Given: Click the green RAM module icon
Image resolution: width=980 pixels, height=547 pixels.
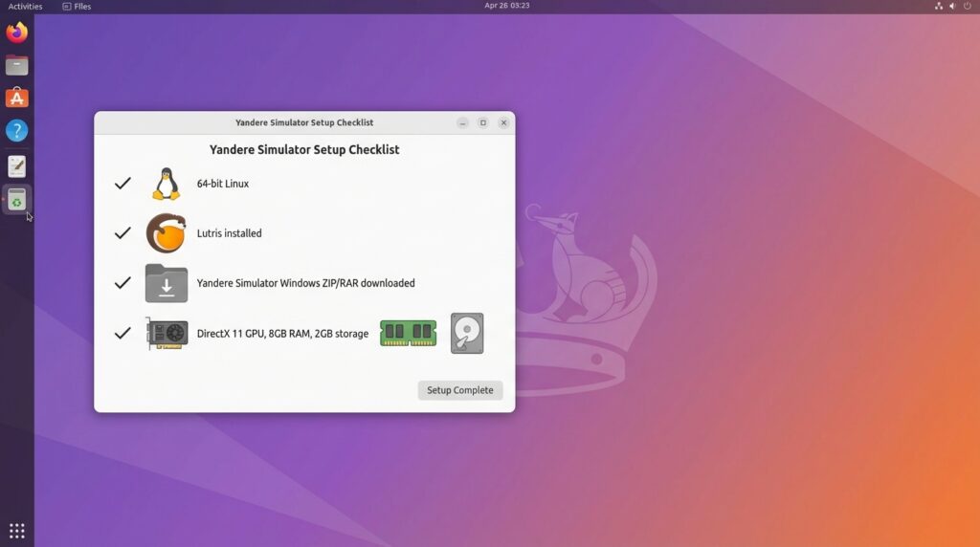Looking at the screenshot, I should coord(408,333).
